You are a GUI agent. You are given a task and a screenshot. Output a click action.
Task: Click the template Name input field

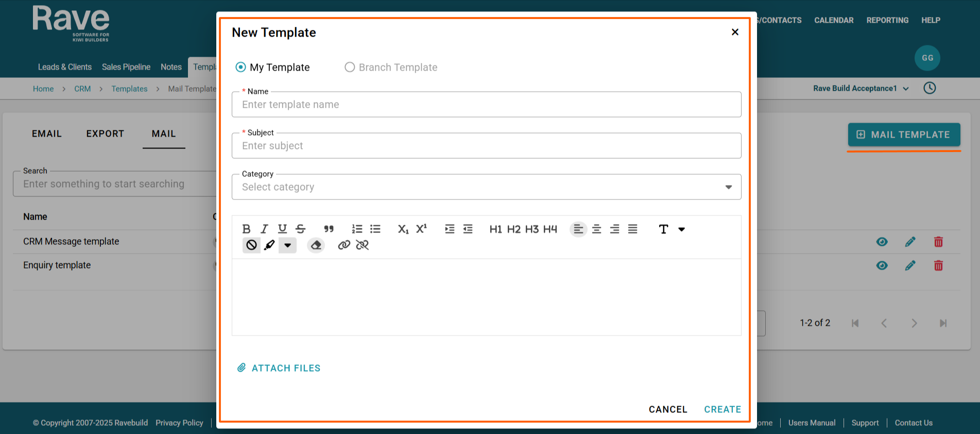point(486,105)
